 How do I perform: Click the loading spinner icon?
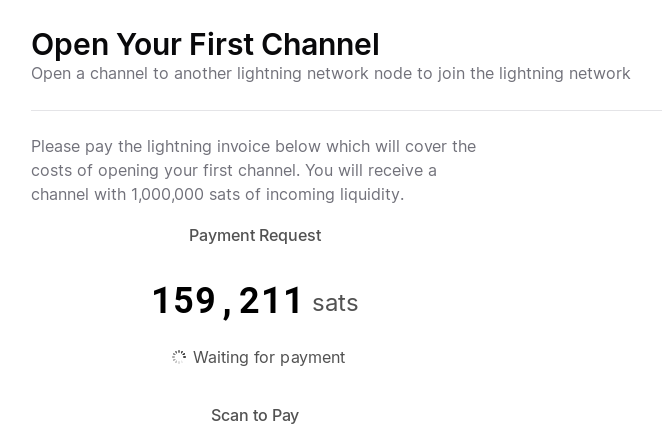[x=179, y=357]
